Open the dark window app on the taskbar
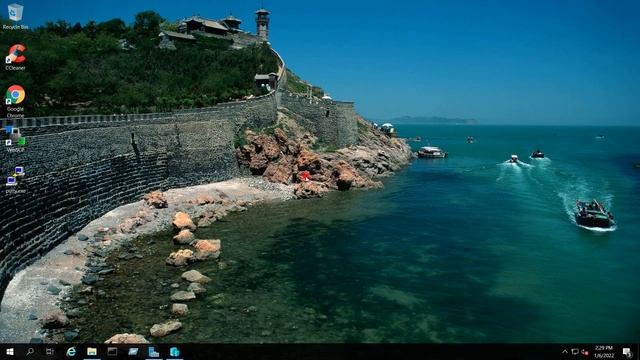The image size is (640, 360). 112,351
